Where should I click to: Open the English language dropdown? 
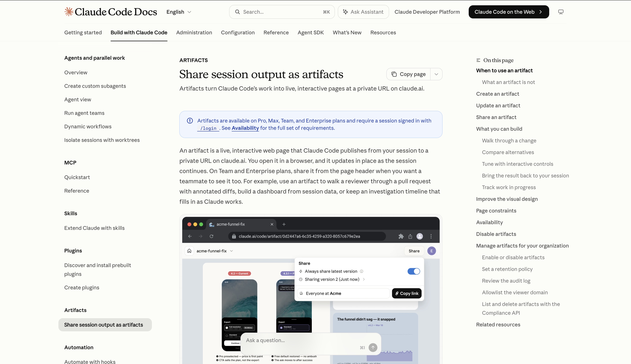pos(179,12)
